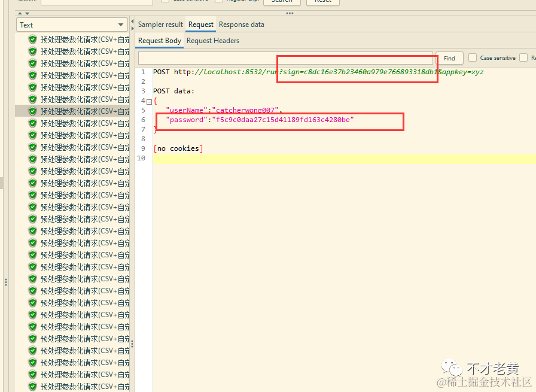Click the down arrow above the Text dropdown
536x392 pixels.
click(x=27, y=13)
